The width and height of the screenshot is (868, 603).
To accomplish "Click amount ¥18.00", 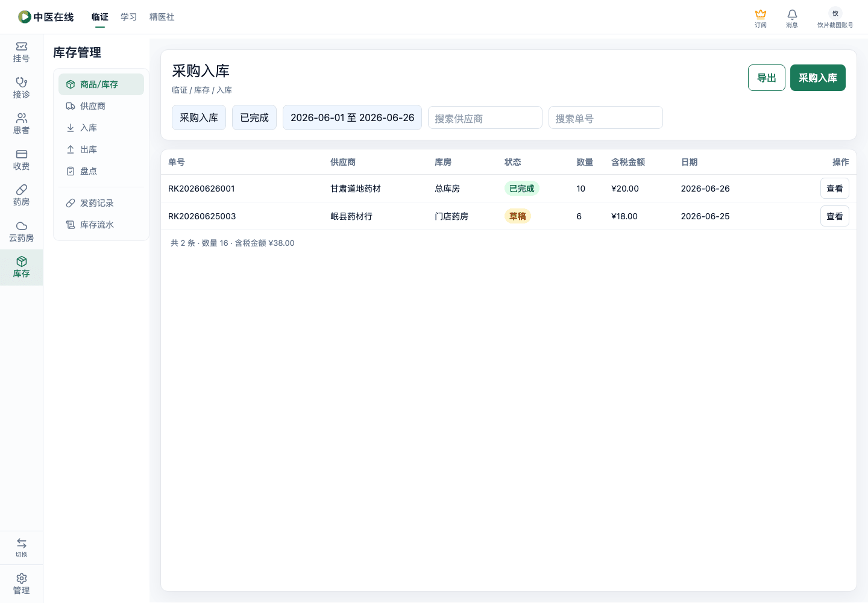I will coord(624,216).
